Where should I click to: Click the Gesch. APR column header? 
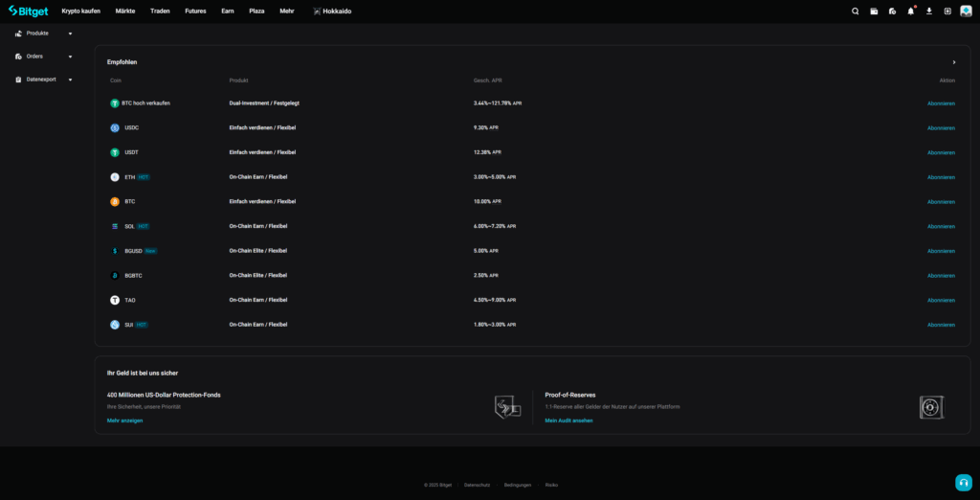click(x=487, y=80)
